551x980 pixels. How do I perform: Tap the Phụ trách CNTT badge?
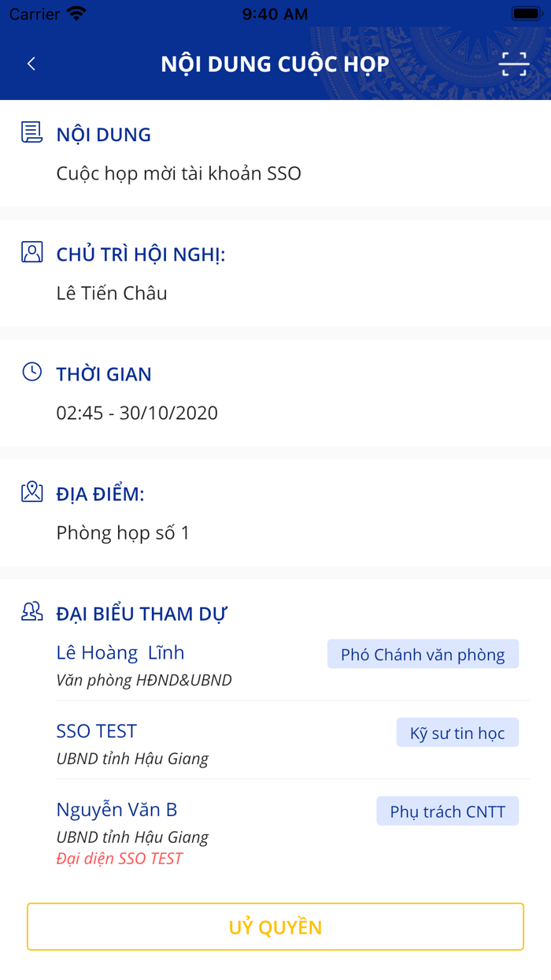pos(447,811)
